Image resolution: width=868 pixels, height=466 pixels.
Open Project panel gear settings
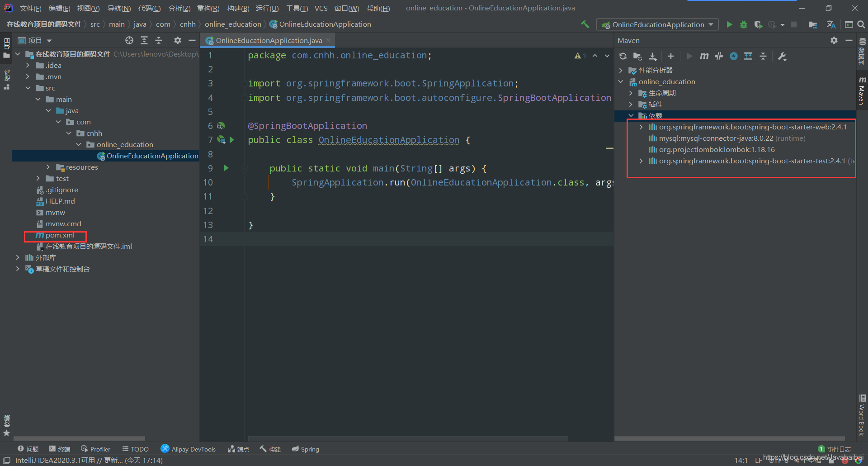[x=178, y=40]
